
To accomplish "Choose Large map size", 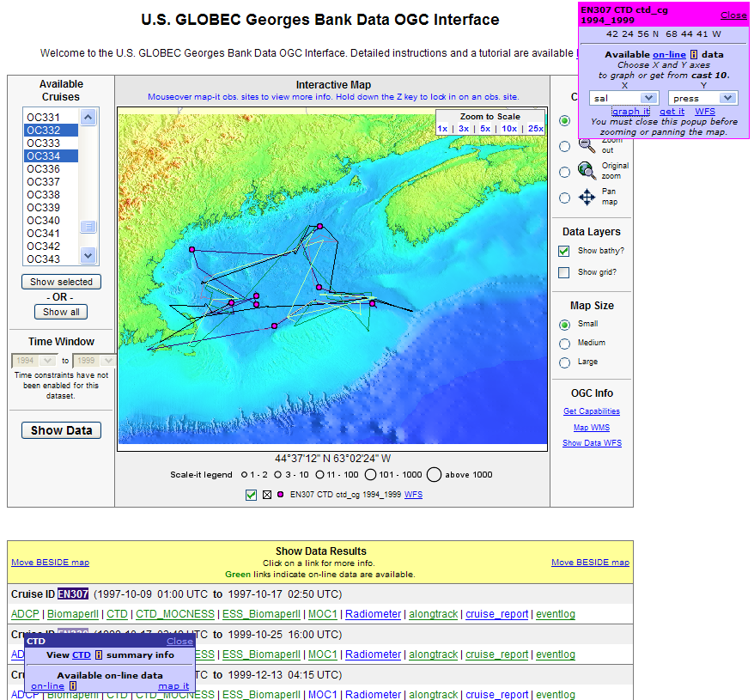I will point(564,362).
